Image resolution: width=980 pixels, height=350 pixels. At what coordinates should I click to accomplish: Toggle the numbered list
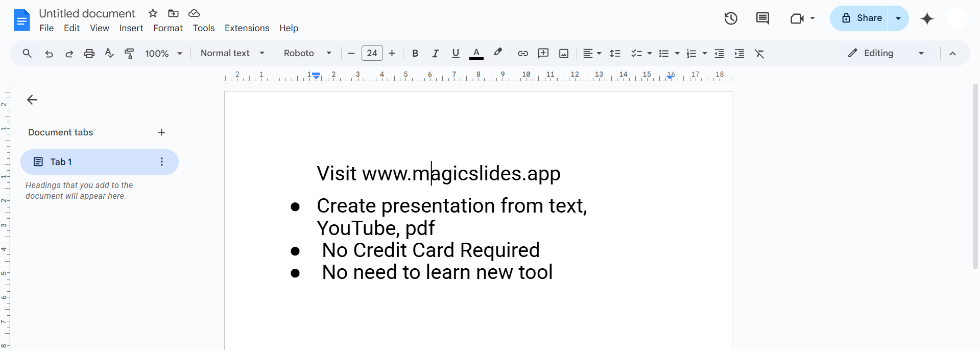coord(691,53)
